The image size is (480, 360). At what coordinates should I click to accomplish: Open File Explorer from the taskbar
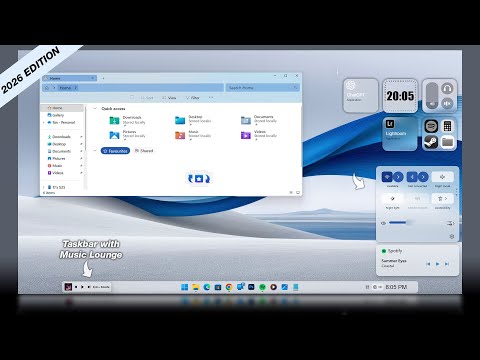196,287
